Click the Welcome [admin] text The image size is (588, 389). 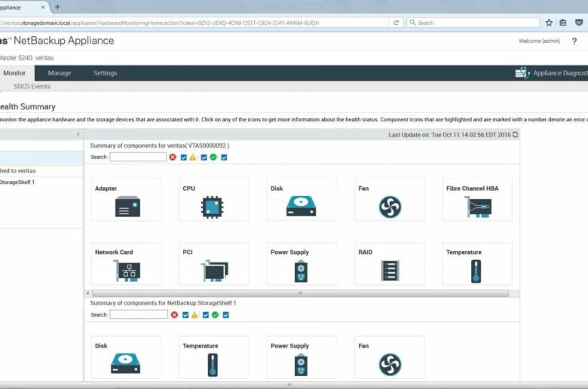point(539,41)
